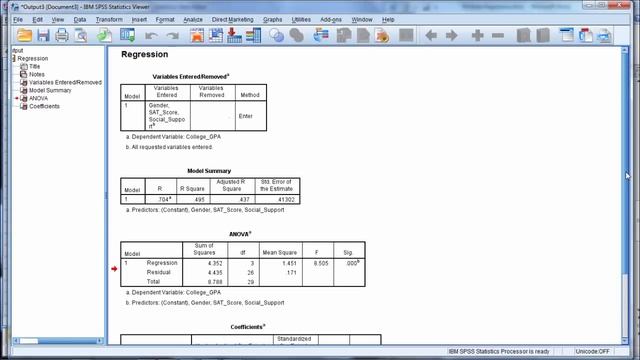Image resolution: width=640 pixels, height=360 pixels.
Task: Click the Insert Heading icon
Action: [567, 36]
